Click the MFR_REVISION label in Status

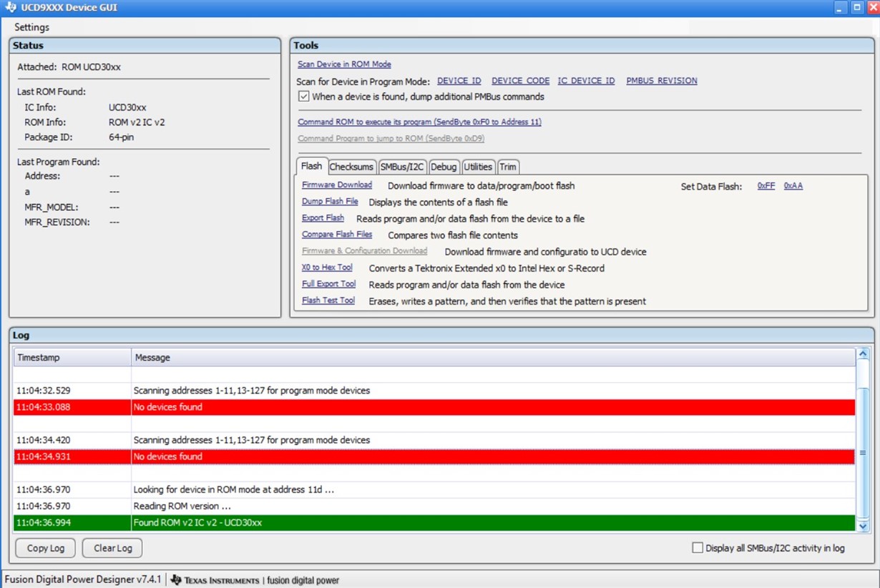click(x=57, y=222)
